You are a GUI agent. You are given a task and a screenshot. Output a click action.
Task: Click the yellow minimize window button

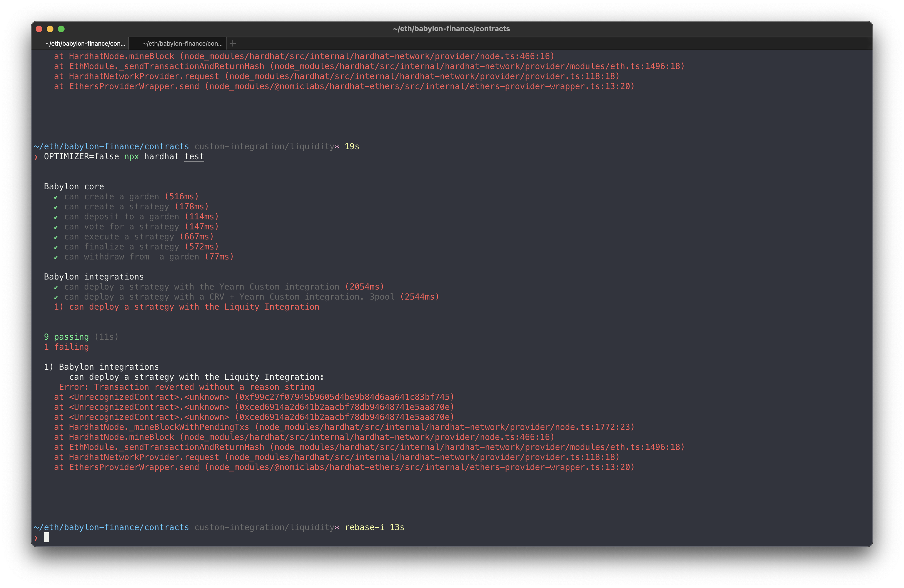point(50,29)
